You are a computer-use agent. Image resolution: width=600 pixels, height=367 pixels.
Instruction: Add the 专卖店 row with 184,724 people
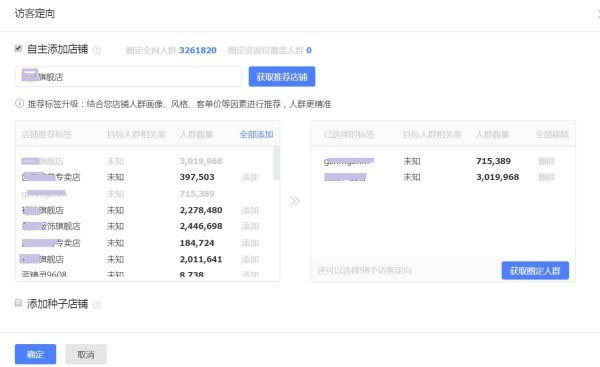click(x=250, y=243)
